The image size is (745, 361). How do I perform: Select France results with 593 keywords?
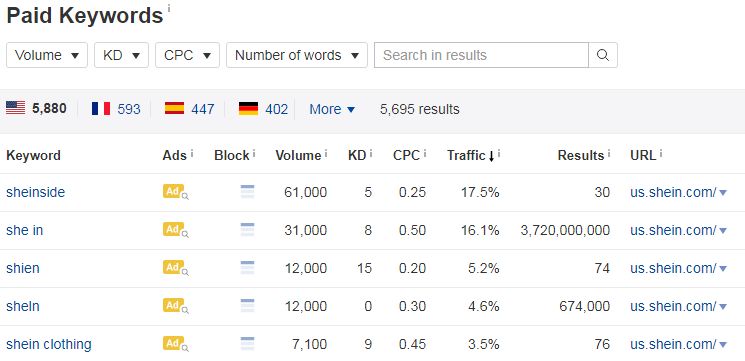coord(116,109)
